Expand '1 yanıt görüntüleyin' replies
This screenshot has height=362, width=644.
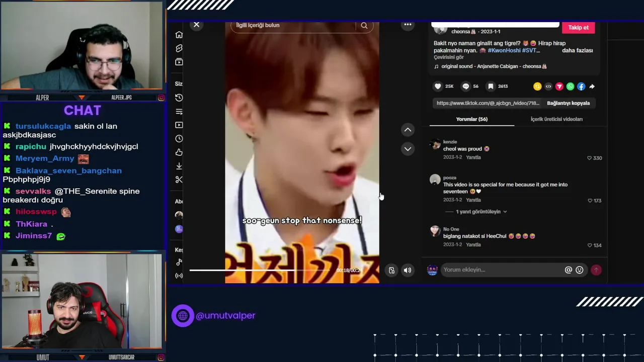point(480,212)
